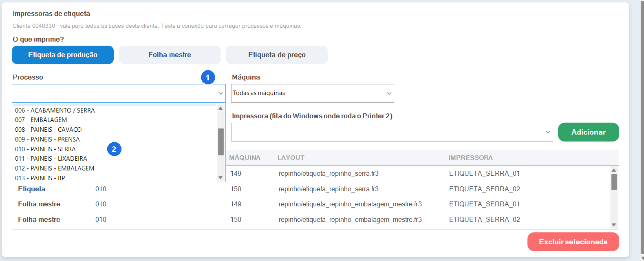Open the Máquina dropdown showing Todas as máquinas
The width and height of the screenshot is (644, 261).
313,93
